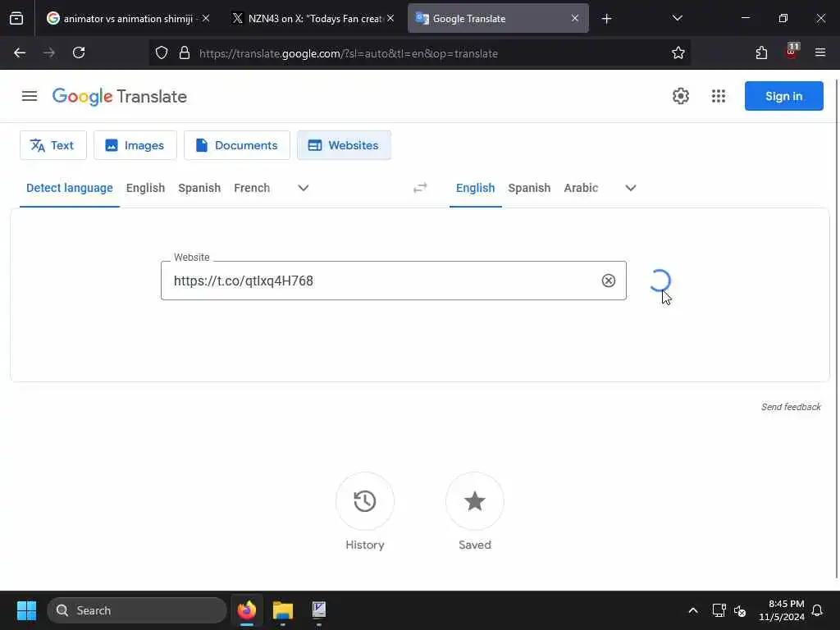This screenshot has width=840, height=630.
Task: Open the tracking protection shield
Action: coord(162,53)
